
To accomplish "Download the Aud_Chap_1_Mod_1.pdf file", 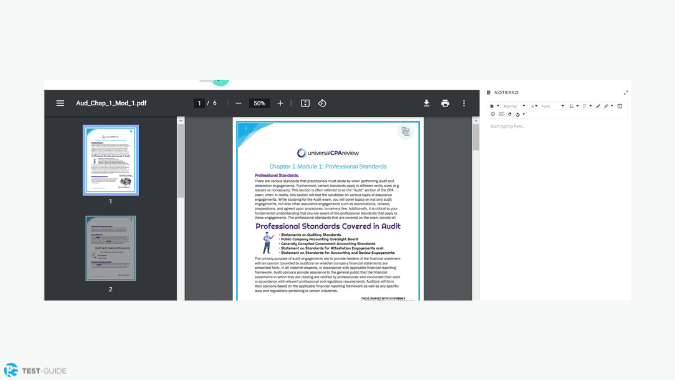I will (426, 103).
